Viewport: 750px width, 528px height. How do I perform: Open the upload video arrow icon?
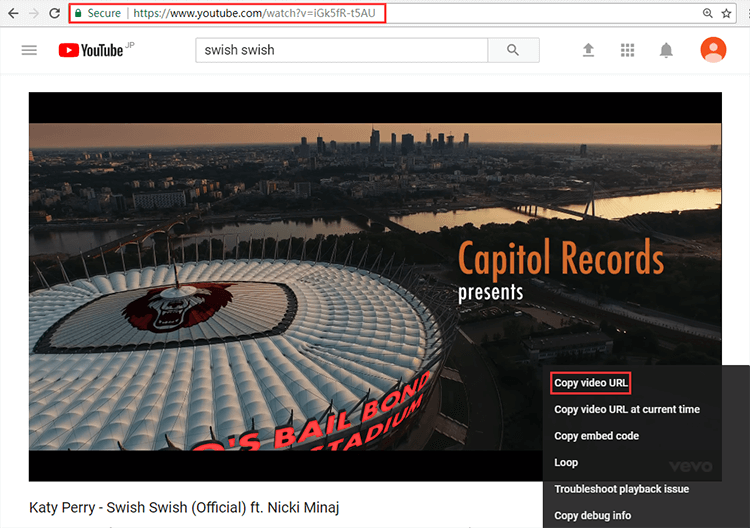[x=588, y=50]
